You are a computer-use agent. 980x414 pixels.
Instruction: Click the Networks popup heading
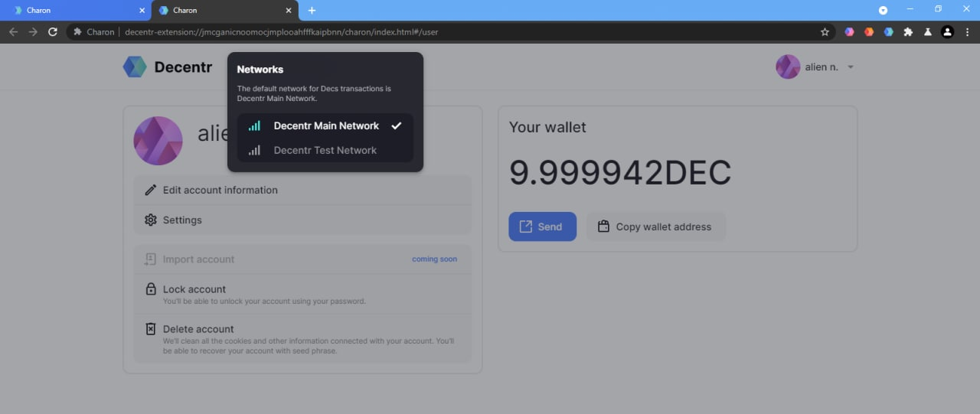click(260, 69)
